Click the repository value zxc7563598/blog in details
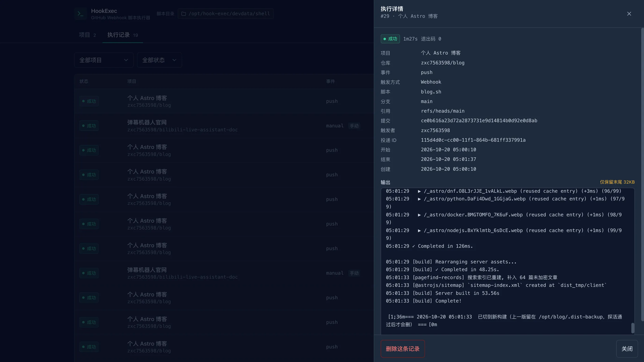644x362 pixels. coord(443,63)
